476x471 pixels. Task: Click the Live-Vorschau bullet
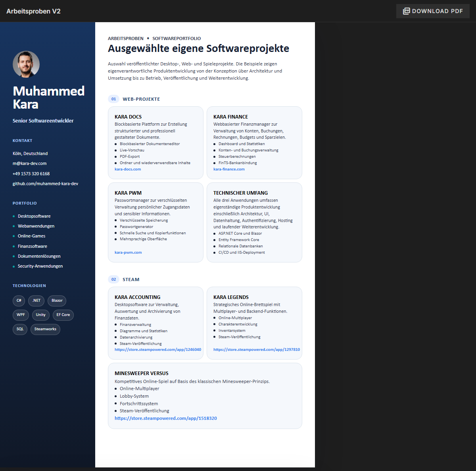pos(132,150)
